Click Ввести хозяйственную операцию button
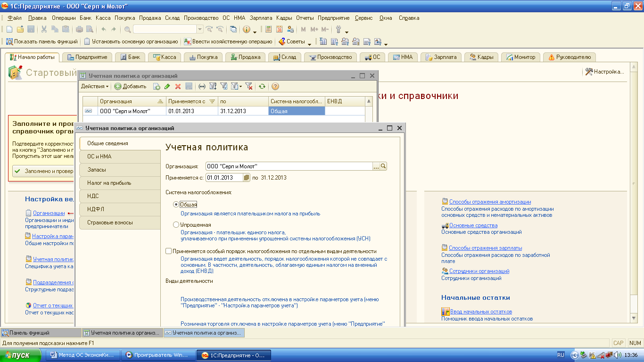The image size is (644, 362). click(228, 41)
